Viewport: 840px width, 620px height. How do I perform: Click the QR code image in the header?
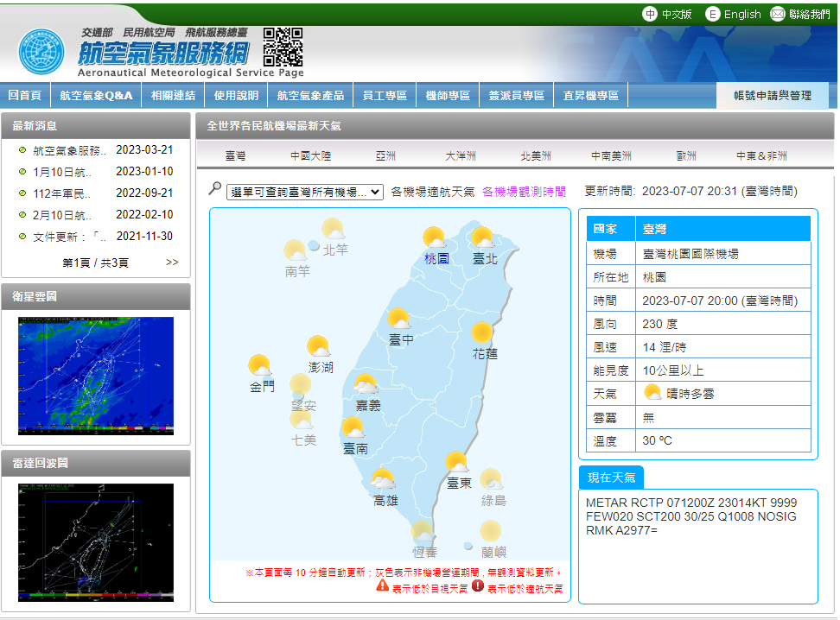(283, 47)
